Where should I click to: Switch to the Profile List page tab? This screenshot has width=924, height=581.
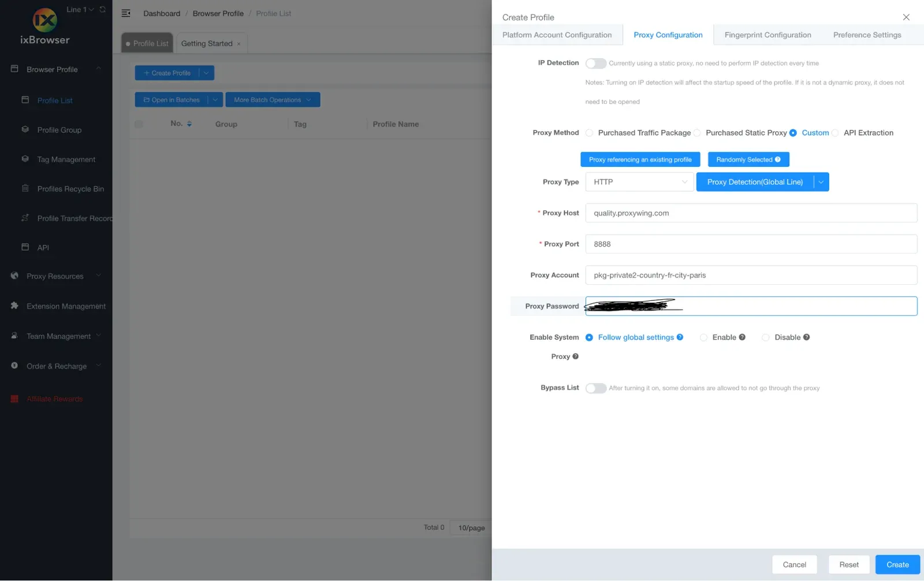click(147, 43)
